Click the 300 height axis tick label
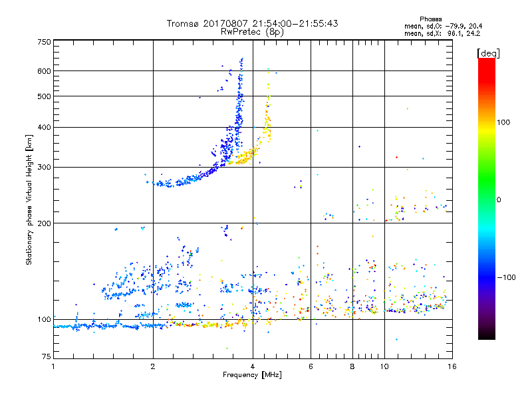 pos(44,168)
